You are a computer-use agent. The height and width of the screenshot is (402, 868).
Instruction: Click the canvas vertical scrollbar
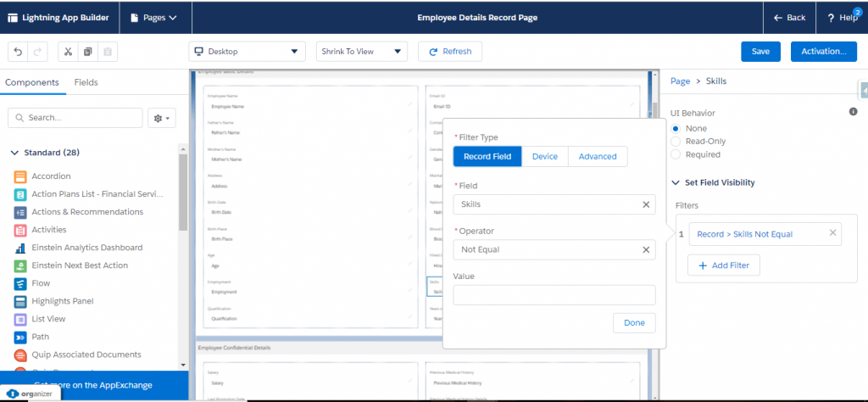pyautogui.click(x=654, y=109)
